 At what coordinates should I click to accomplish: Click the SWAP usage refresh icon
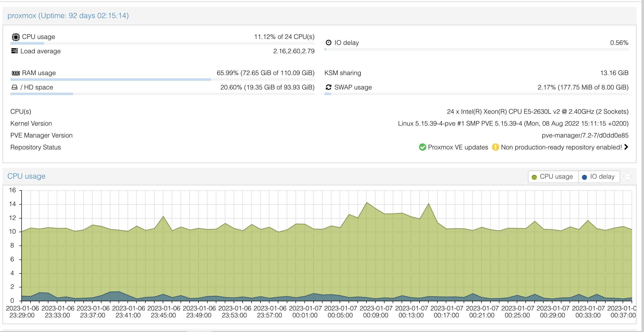(328, 87)
